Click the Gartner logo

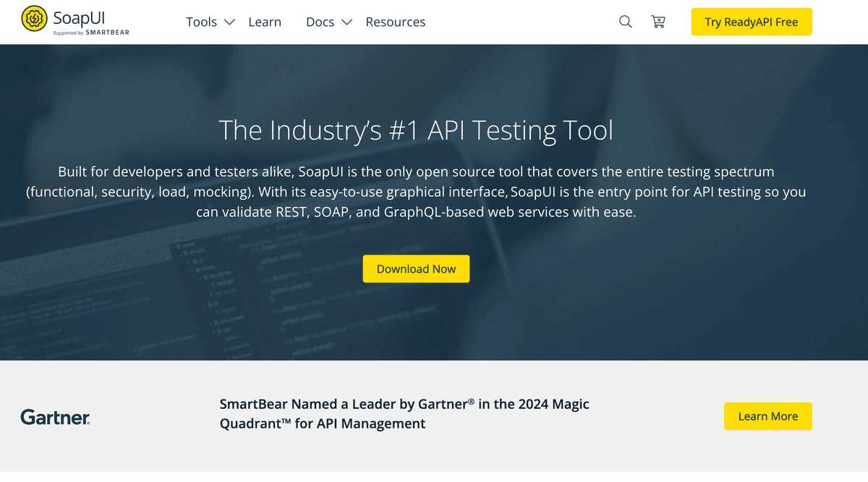click(x=55, y=417)
